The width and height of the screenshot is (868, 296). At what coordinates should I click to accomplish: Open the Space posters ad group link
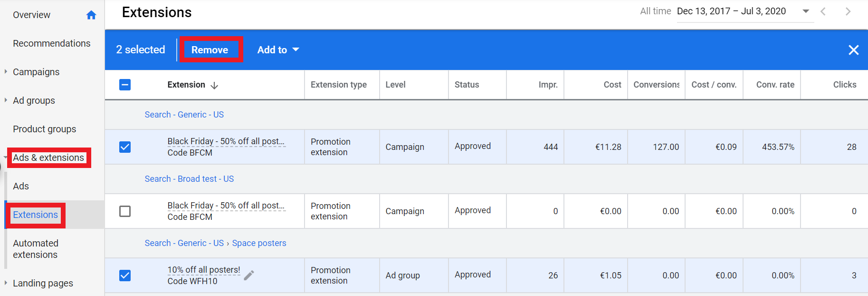[259, 243]
